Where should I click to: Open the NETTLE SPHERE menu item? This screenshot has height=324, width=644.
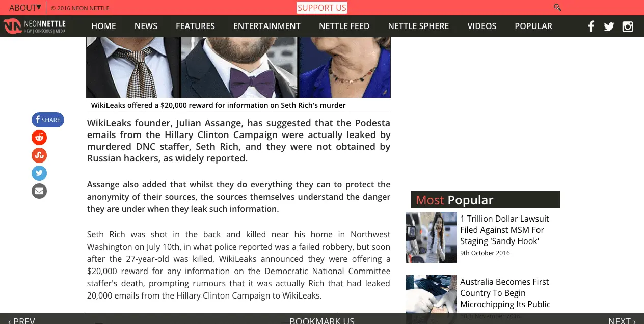(x=418, y=26)
